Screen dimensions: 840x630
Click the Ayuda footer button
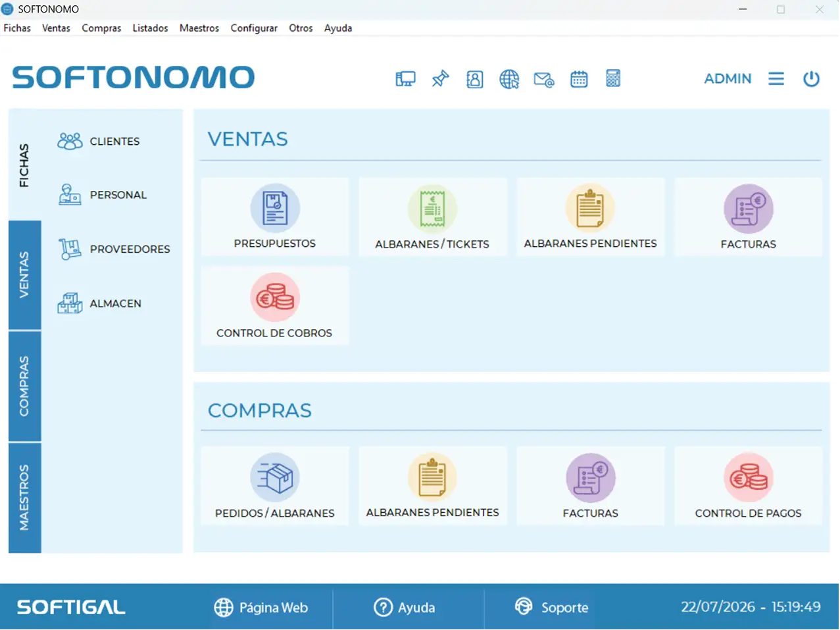click(405, 608)
